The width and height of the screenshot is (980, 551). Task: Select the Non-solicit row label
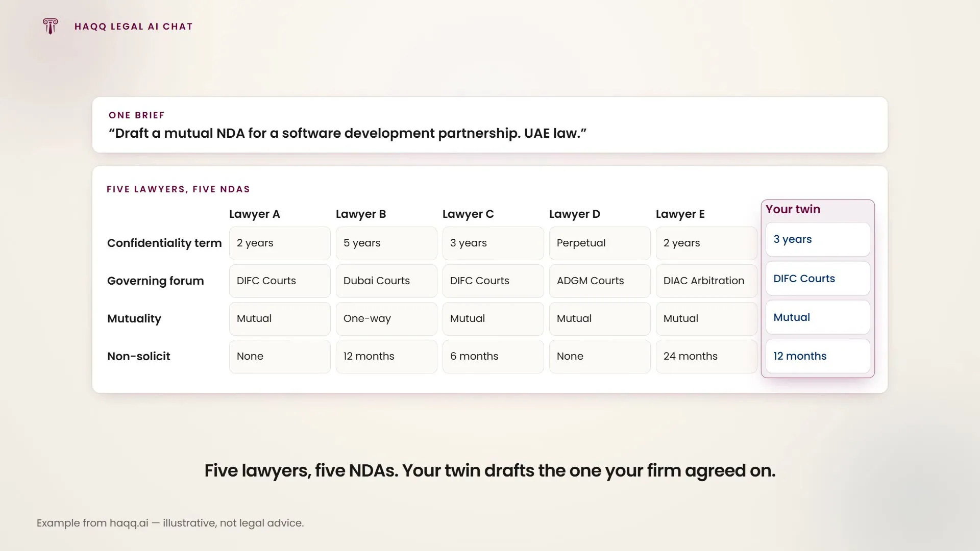138,357
